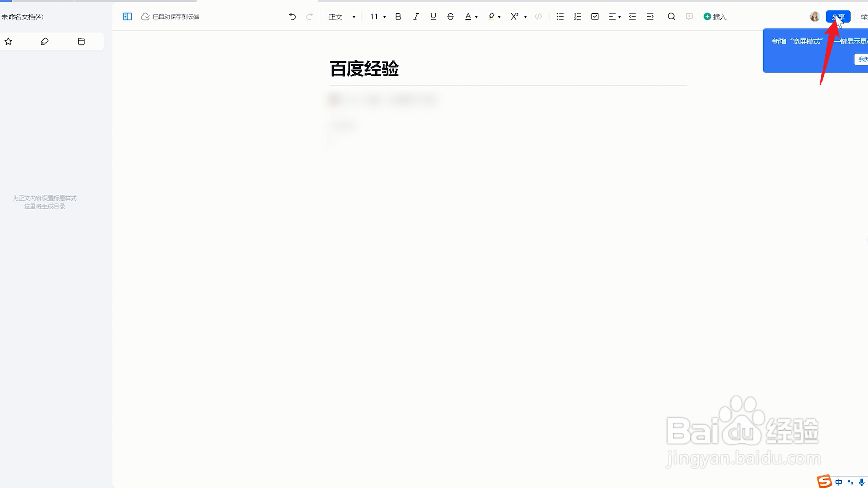The height and width of the screenshot is (488, 868).
Task: Open find and search in document
Action: coord(671,17)
